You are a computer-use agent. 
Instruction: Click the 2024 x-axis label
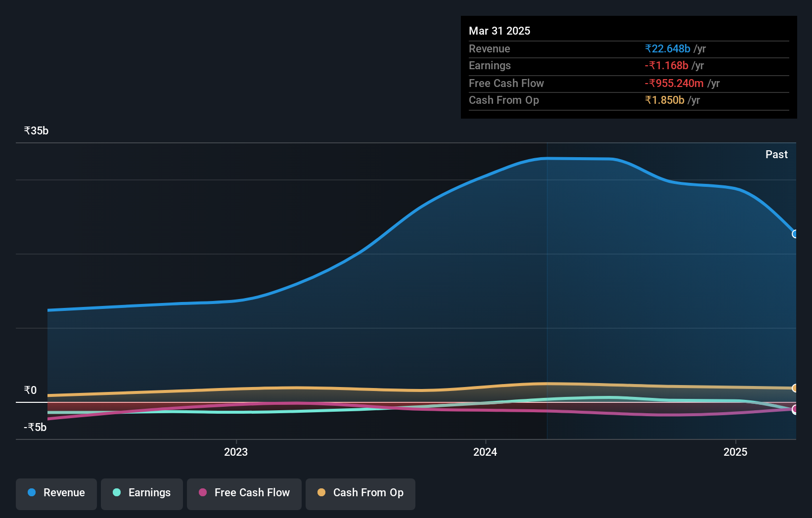click(x=485, y=452)
